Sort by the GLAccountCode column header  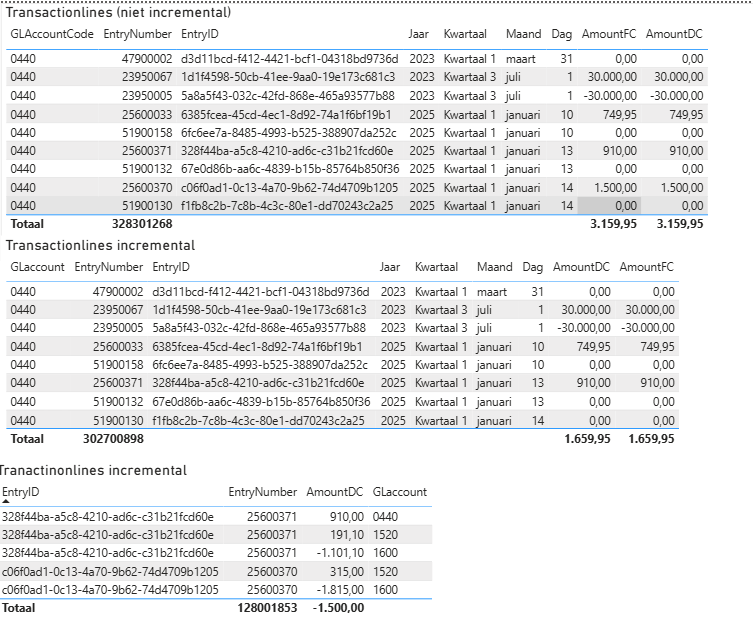(52, 34)
